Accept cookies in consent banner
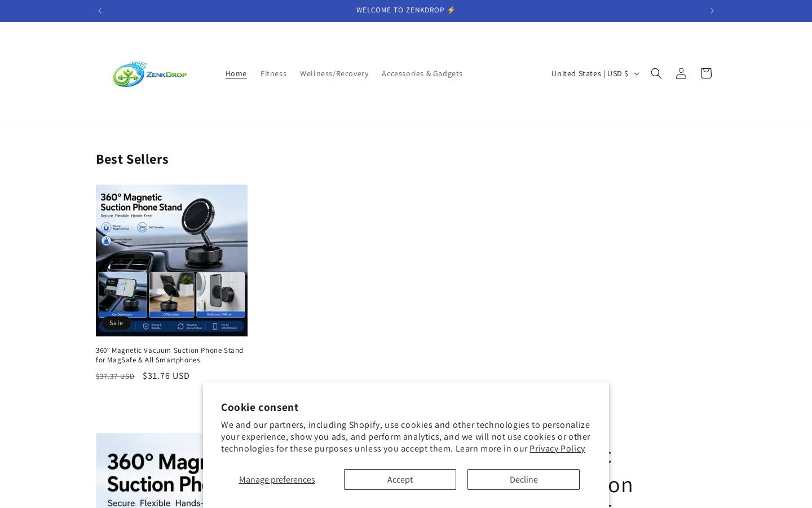Viewport: 812px width, 508px height. [x=400, y=480]
